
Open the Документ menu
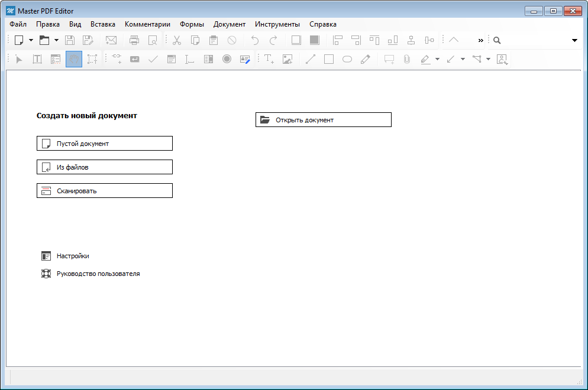click(x=230, y=24)
